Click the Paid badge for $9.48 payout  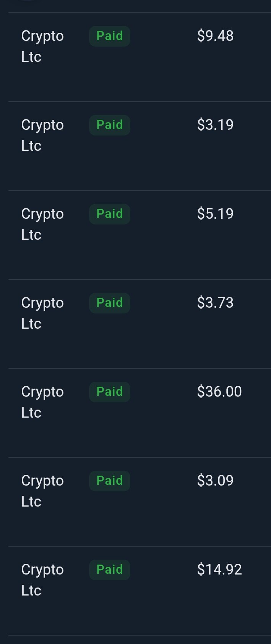pos(110,36)
